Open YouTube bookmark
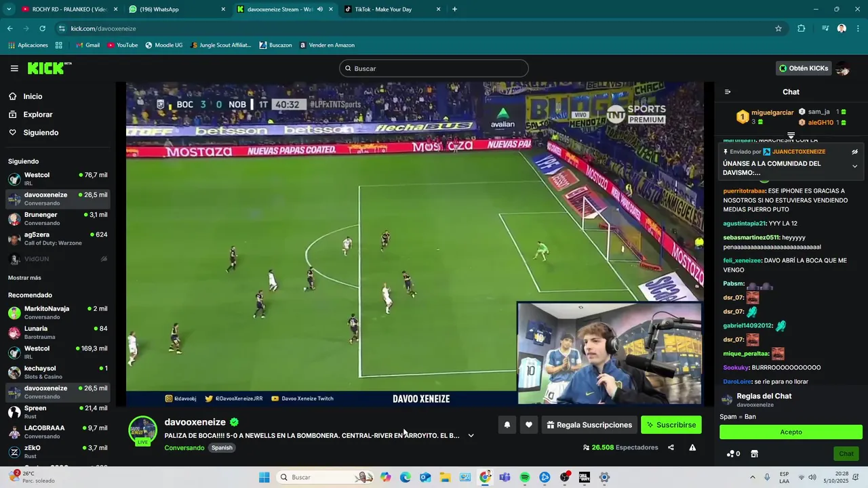The image size is (868, 488). (x=122, y=45)
